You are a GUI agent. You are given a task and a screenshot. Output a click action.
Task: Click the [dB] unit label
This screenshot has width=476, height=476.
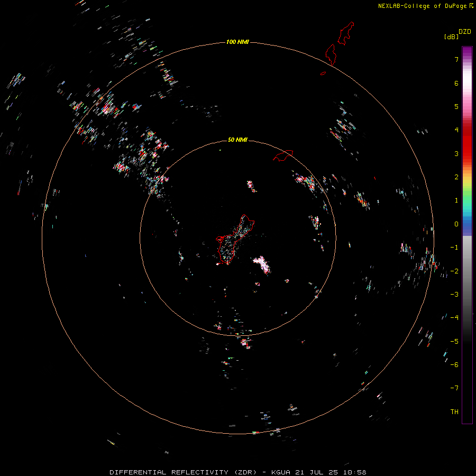452,36
